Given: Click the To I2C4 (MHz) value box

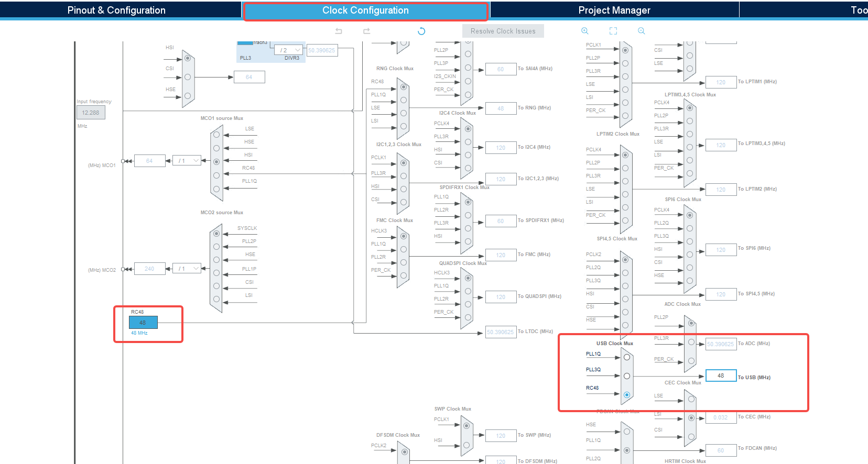Looking at the screenshot, I should pyautogui.click(x=501, y=148).
